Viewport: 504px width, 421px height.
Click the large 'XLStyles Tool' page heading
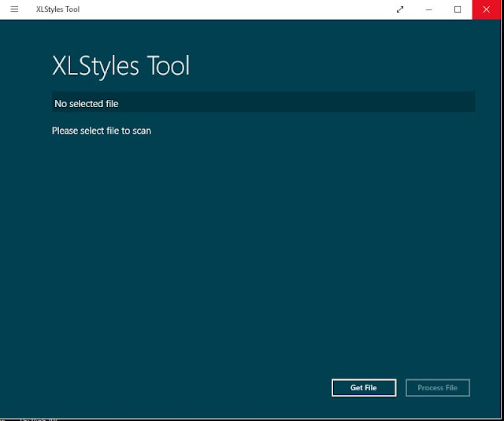point(120,66)
